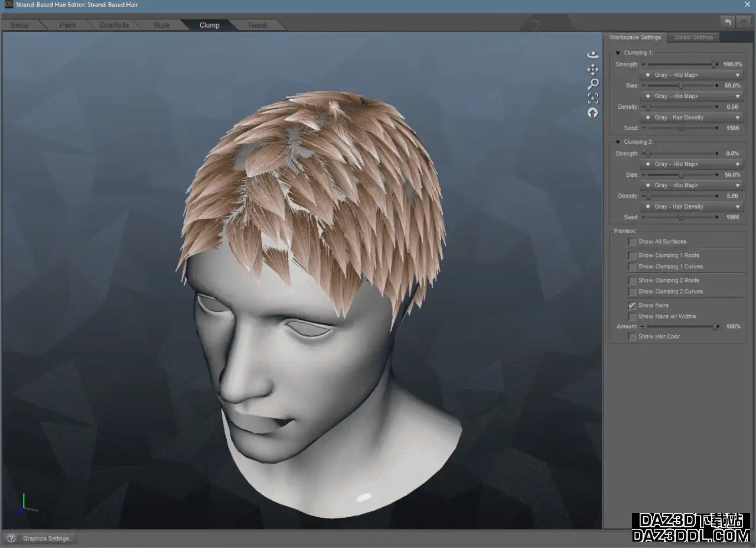Open Clumping 1 Hair Density map dropdown
The width and height of the screenshot is (756, 548).
693,118
